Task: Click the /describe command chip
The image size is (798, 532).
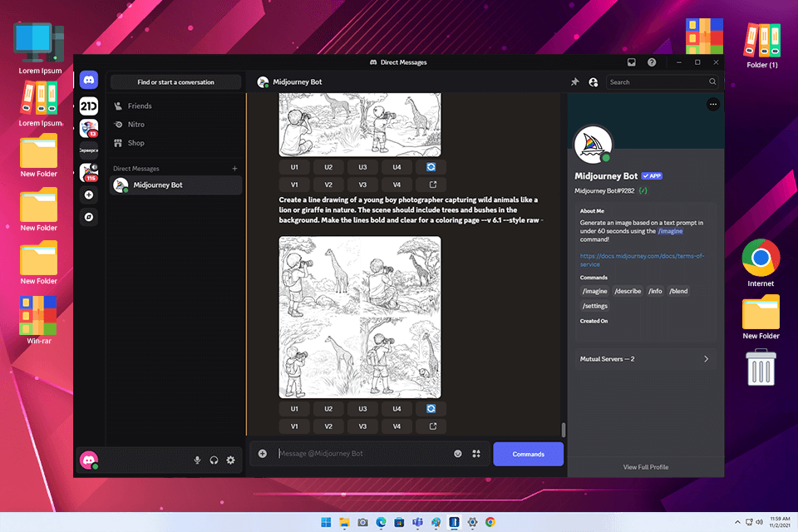Action: [628, 291]
